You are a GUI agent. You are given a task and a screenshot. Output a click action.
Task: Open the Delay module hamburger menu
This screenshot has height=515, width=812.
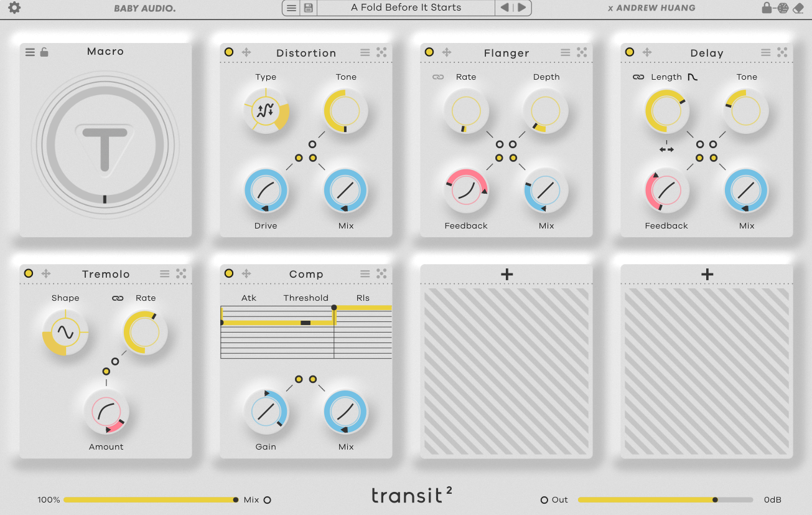point(765,52)
